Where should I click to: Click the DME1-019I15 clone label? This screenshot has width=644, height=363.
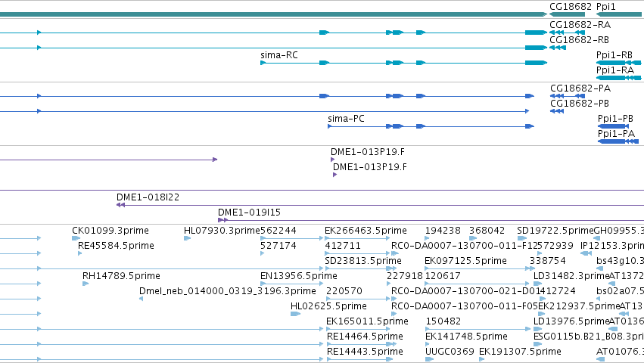coord(249,213)
